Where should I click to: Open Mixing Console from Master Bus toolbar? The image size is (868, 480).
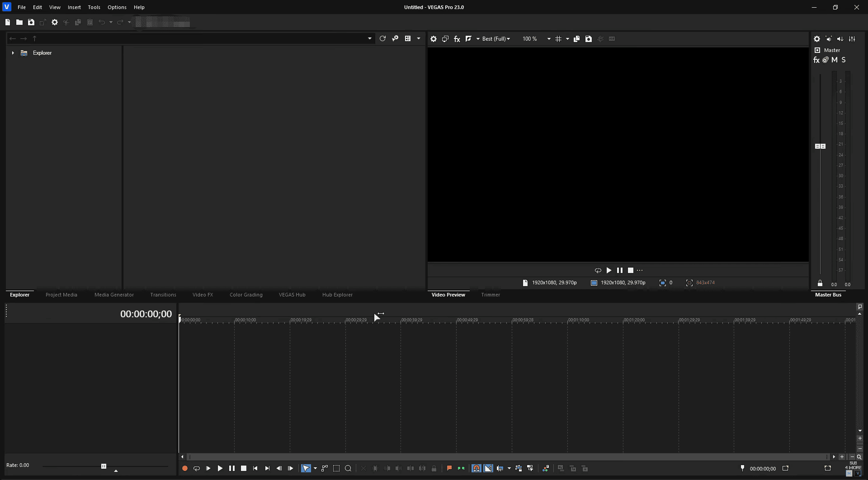[852, 39]
